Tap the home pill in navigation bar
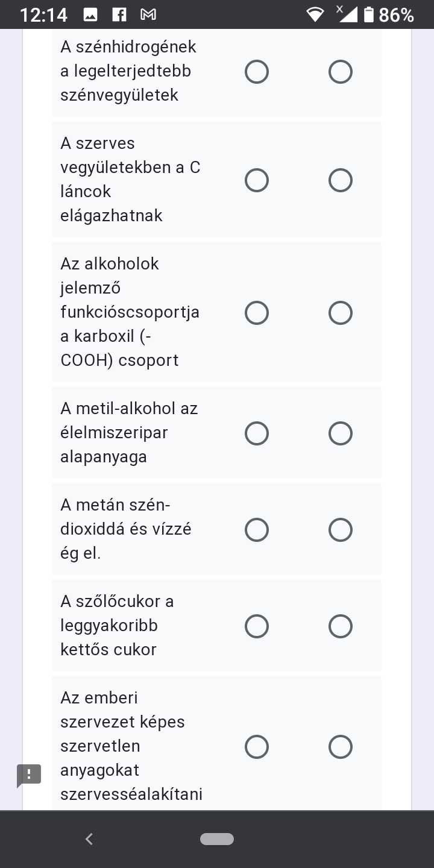Image resolution: width=434 pixels, height=868 pixels. click(217, 838)
